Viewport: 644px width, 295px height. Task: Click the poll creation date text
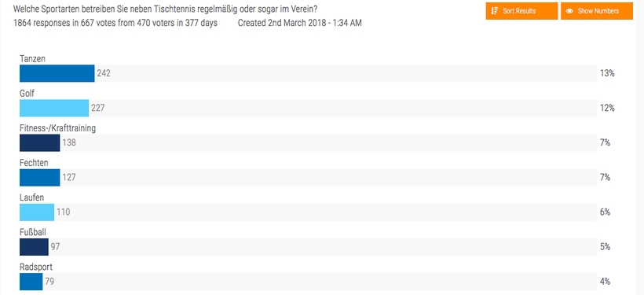point(300,23)
